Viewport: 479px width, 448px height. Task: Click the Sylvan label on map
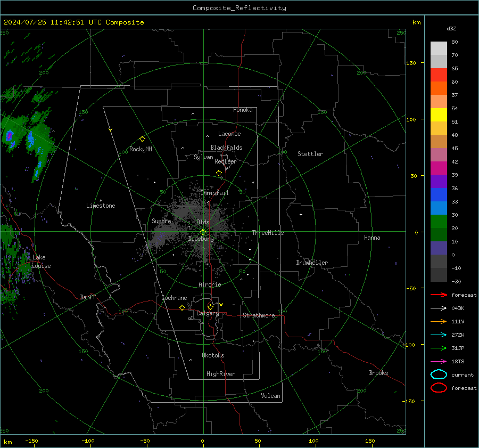tap(203, 157)
